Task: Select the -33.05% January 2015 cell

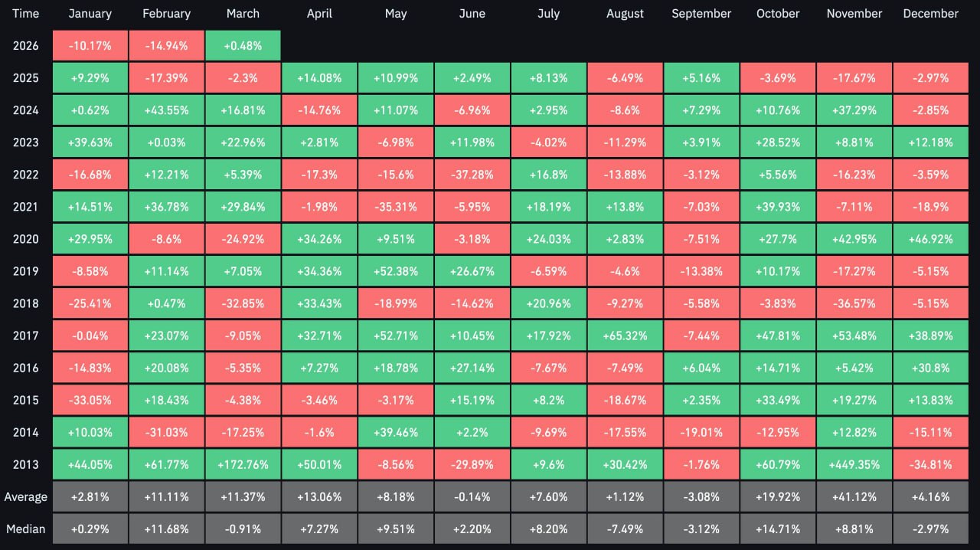Action: (x=90, y=400)
